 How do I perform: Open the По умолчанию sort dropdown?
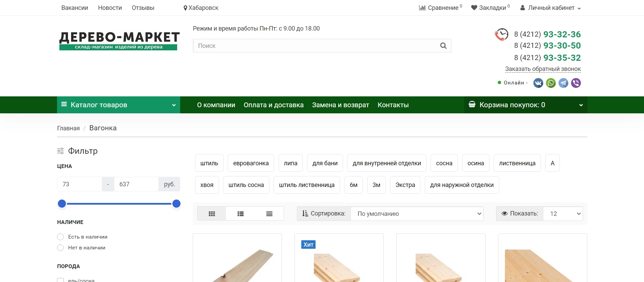coord(417,214)
